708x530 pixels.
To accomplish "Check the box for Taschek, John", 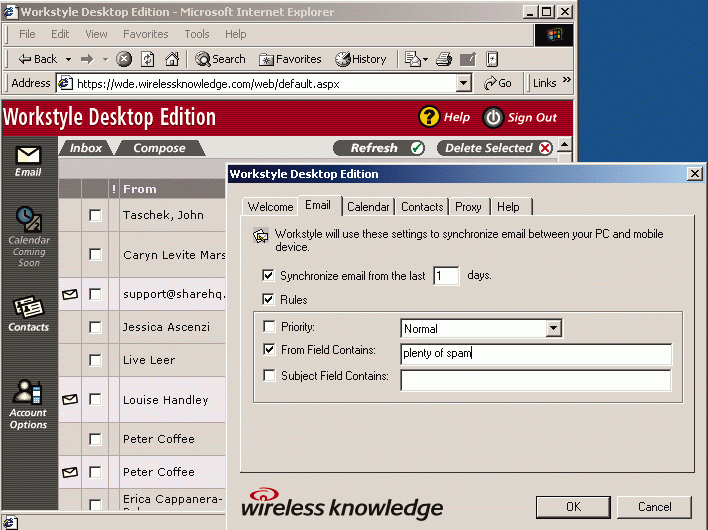I will pos(95,215).
